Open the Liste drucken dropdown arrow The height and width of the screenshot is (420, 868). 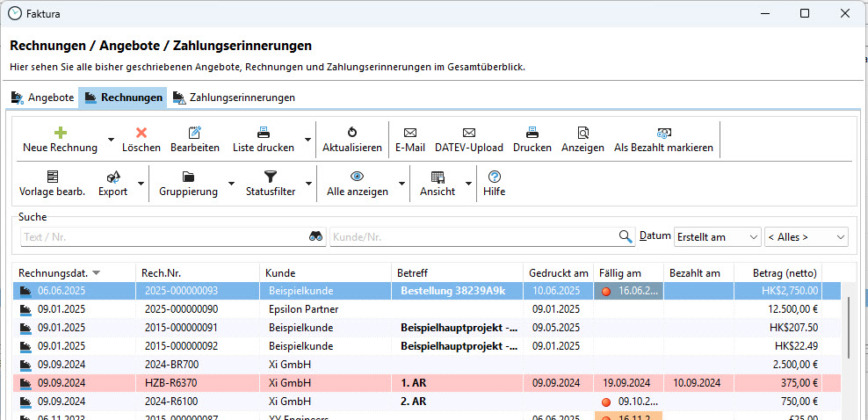point(307,140)
